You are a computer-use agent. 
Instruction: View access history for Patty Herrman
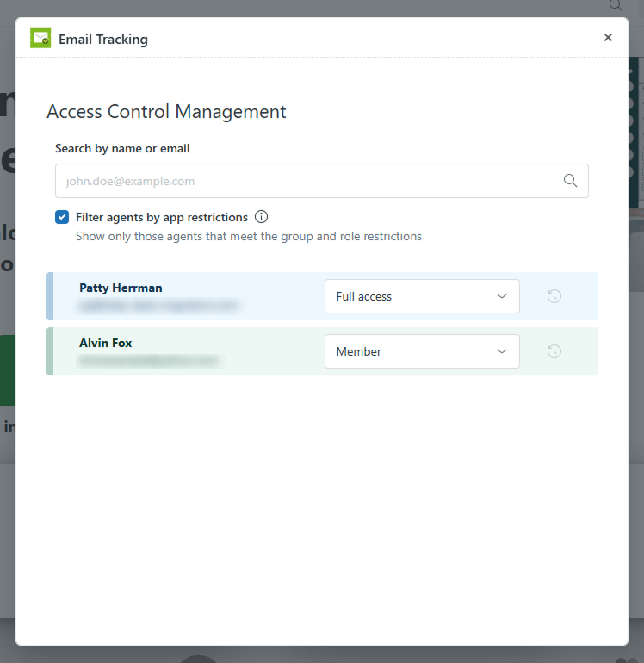(x=554, y=296)
